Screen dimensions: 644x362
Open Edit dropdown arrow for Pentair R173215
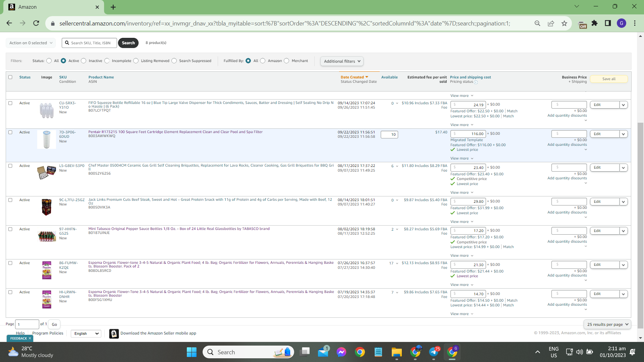[x=624, y=134]
